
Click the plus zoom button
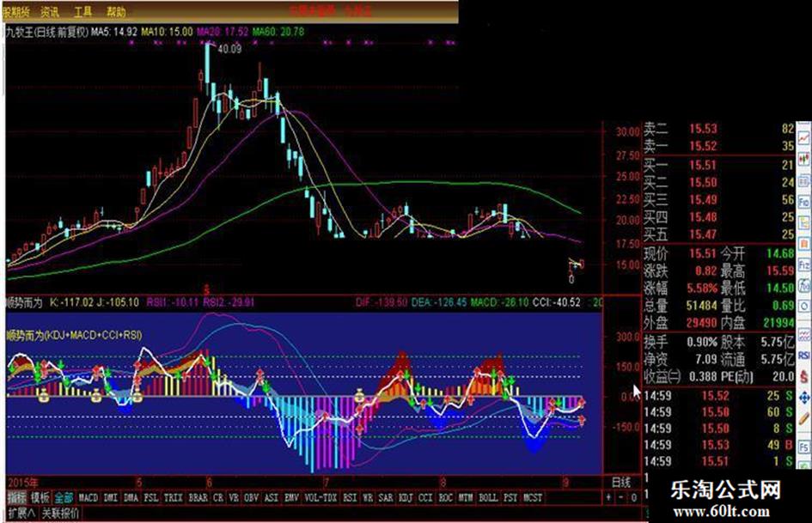pyautogui.click(x=608, y=497)
